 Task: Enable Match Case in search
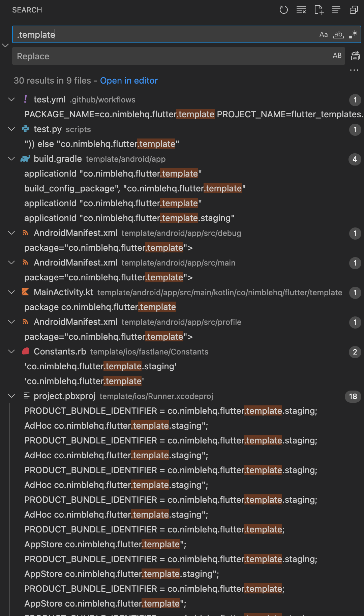coord(324,34)
